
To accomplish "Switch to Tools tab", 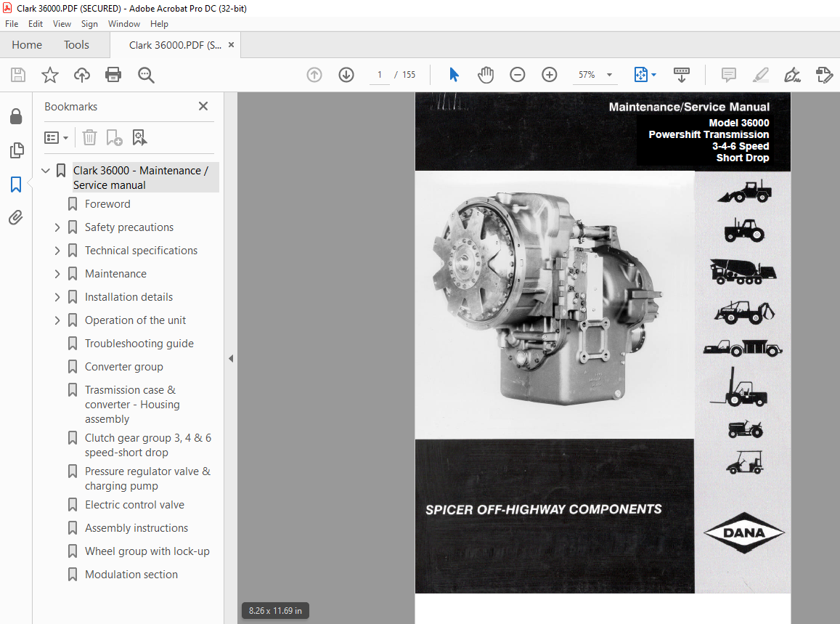I will coord(77,45).
